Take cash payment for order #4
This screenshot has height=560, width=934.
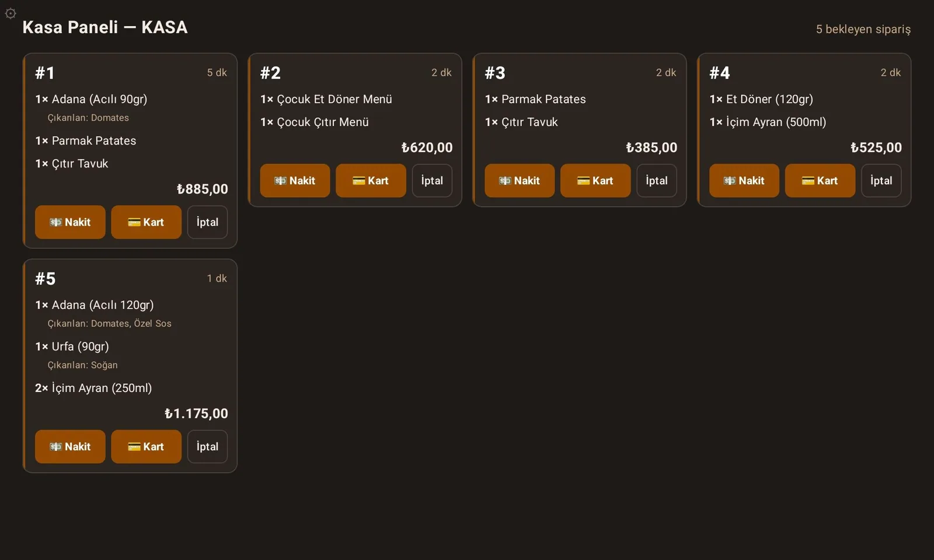coord(744,181)
